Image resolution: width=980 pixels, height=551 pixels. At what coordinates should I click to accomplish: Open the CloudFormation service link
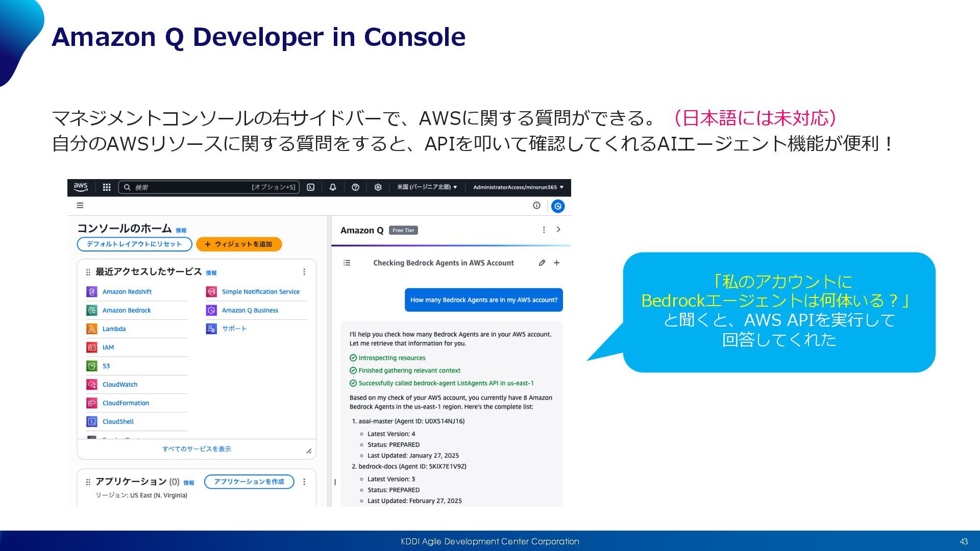pyautogui.click(x=126, y=403)
